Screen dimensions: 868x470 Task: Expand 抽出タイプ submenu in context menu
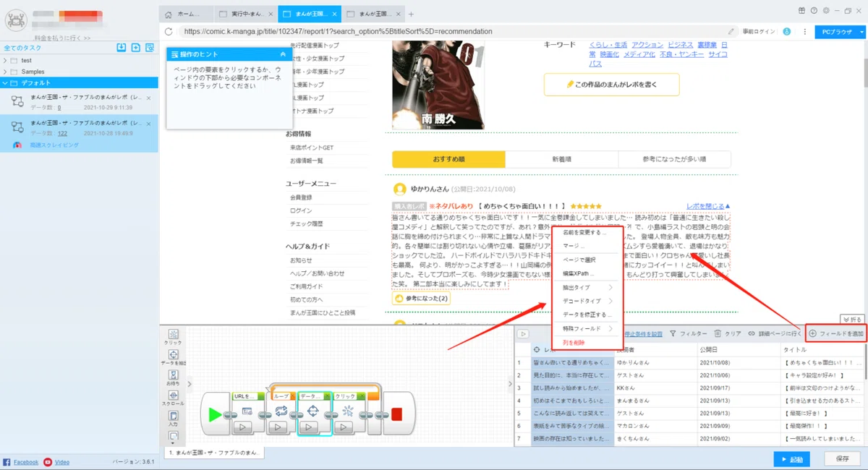pyautogui.click(x=610, y=288)
